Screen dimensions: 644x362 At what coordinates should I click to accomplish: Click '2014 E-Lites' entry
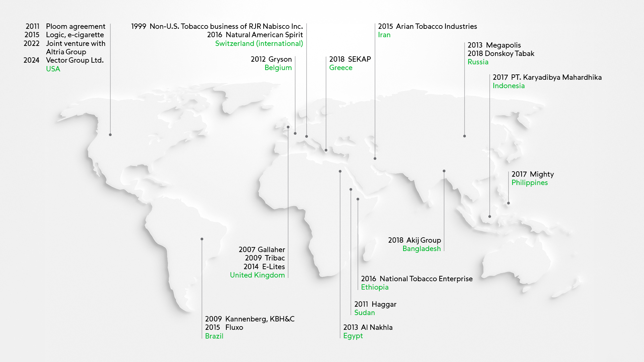click(264, 267)
